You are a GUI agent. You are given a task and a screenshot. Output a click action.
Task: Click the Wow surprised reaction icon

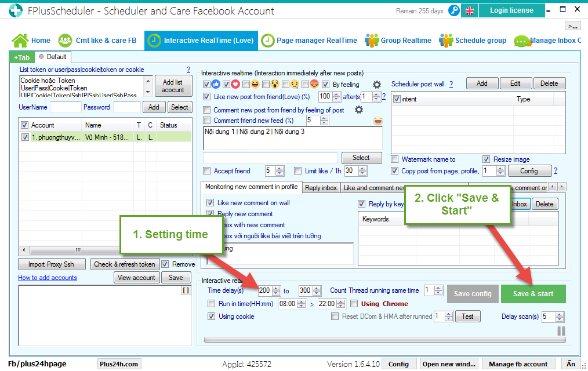tap(275, 84)
